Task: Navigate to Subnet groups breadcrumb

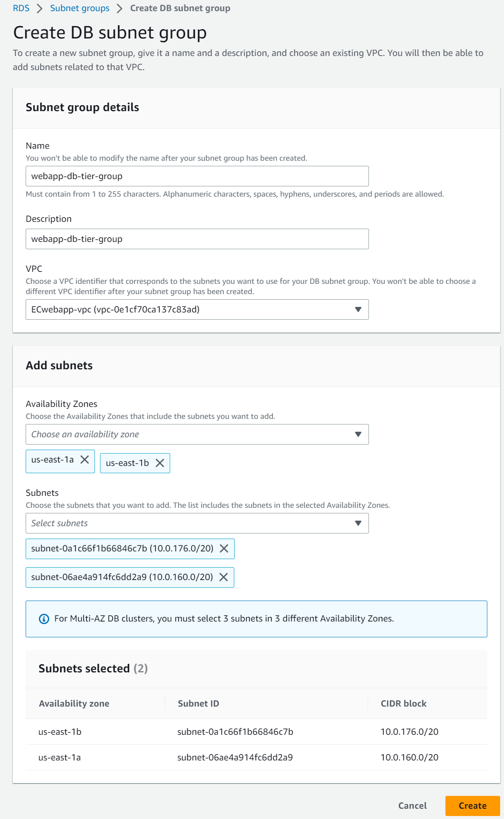Action: pyautogui.click(x=80, y=8)
